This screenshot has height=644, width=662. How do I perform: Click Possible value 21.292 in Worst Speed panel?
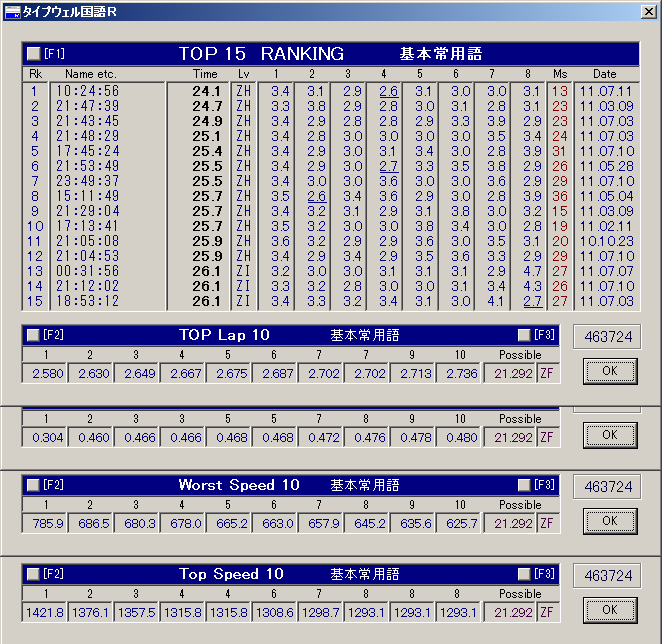pos(513,524)
